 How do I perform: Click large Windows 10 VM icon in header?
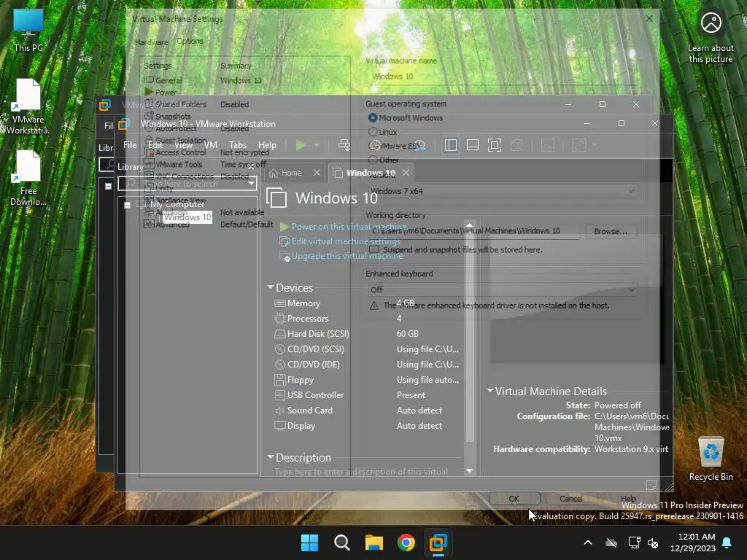pyautogui.click(x=276, y=198)
